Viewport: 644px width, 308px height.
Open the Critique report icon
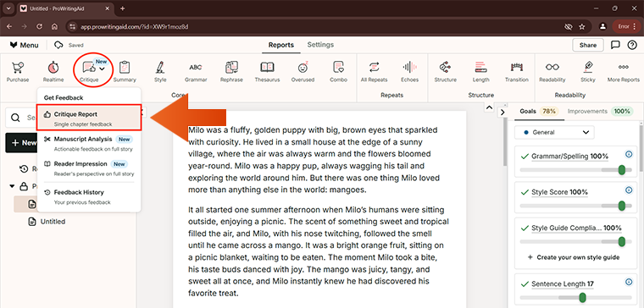pyautogui.click(x=88, y=68)
